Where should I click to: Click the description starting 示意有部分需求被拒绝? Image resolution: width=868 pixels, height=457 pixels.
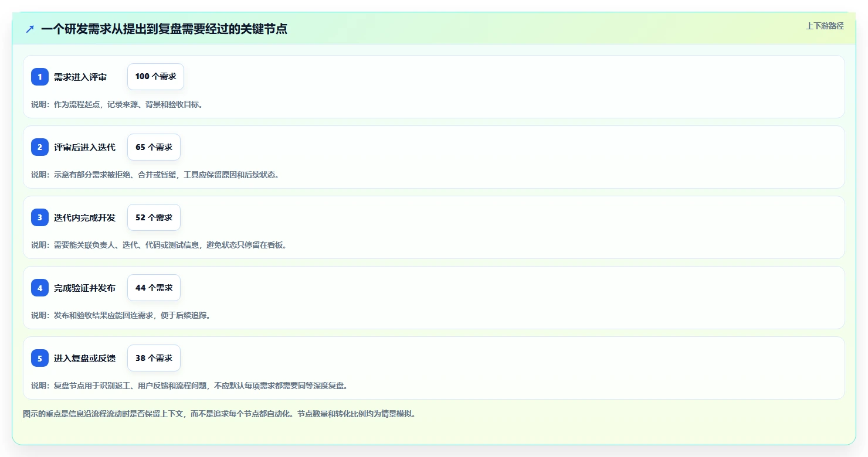pyautogui.click(x=155, y=175)
